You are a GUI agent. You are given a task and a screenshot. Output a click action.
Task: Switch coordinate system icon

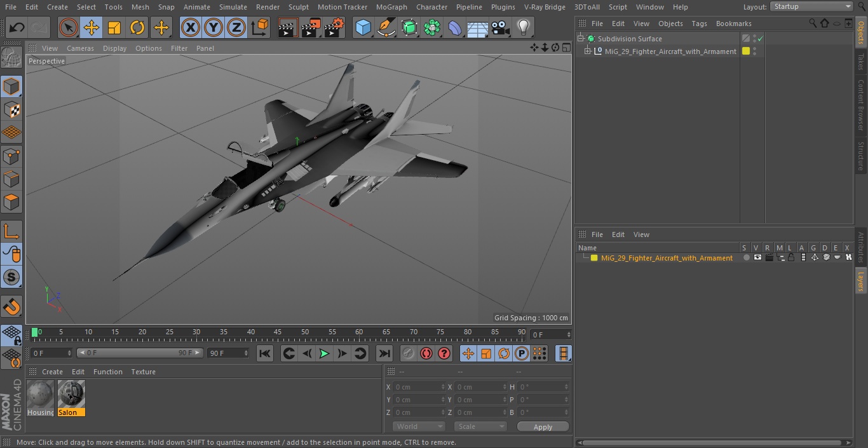[260, 27]
